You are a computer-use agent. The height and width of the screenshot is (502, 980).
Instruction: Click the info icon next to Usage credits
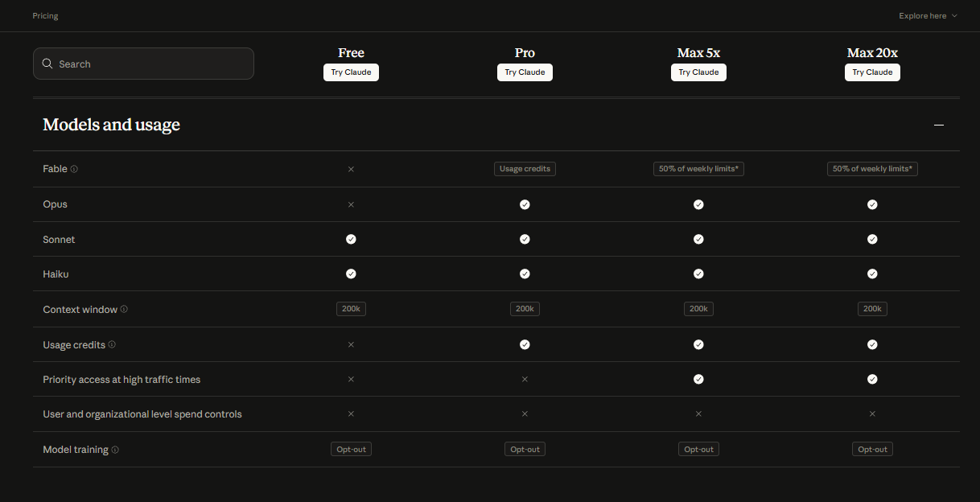[x=112, y=344]
